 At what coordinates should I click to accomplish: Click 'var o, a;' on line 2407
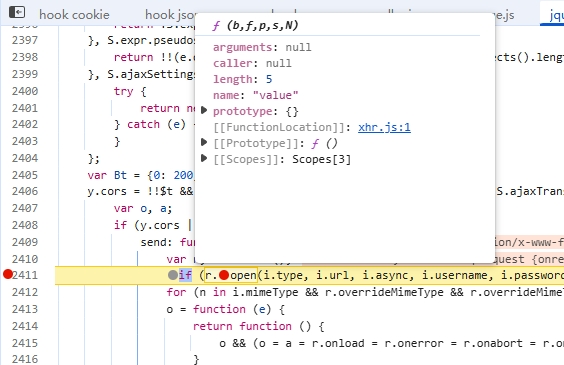(143, 209)
